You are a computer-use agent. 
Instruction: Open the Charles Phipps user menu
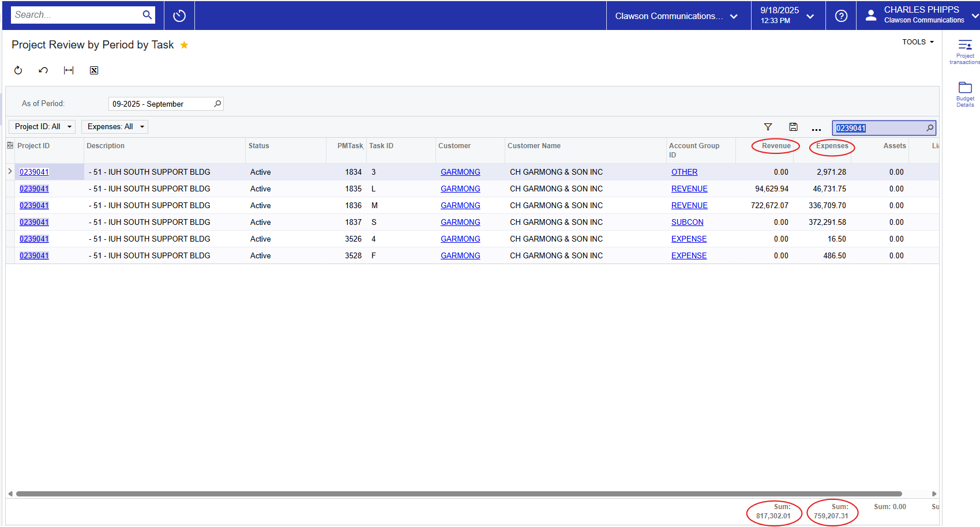point(921,15)
